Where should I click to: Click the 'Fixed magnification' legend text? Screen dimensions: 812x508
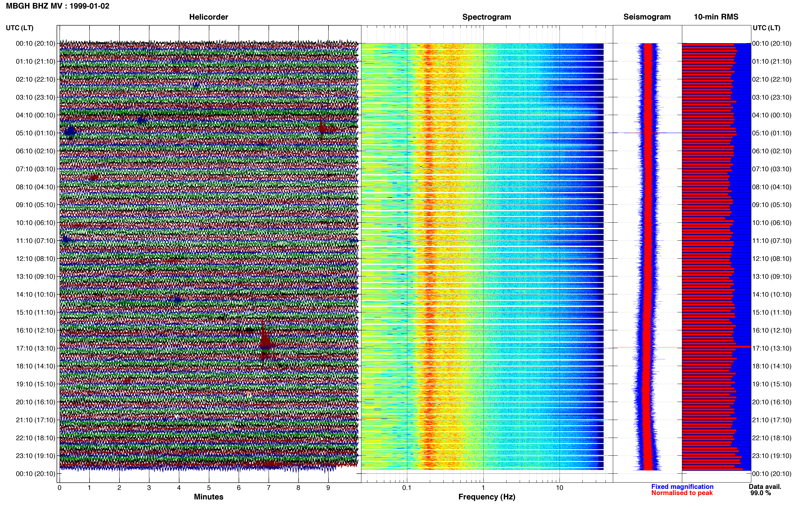pyautogui.click(x=682, y=486)
